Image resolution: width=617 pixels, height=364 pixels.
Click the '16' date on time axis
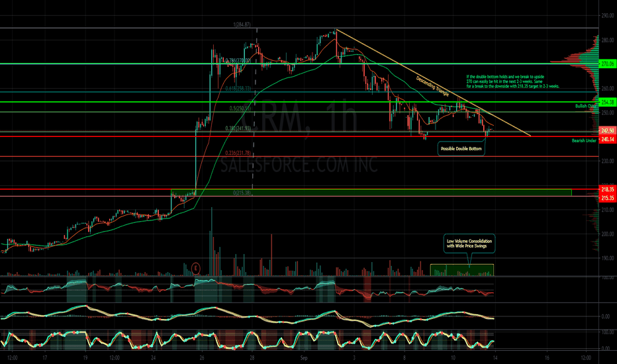pos(547,357)
